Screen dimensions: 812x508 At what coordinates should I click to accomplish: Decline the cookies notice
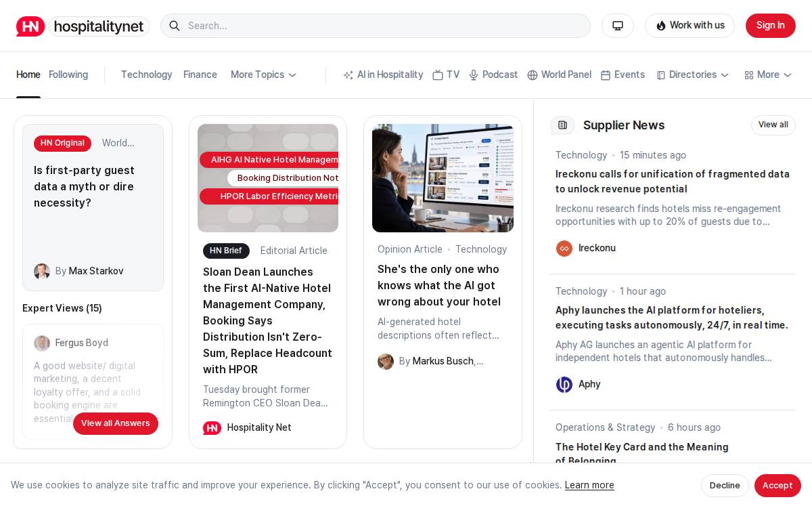click(x=725, y=486)
